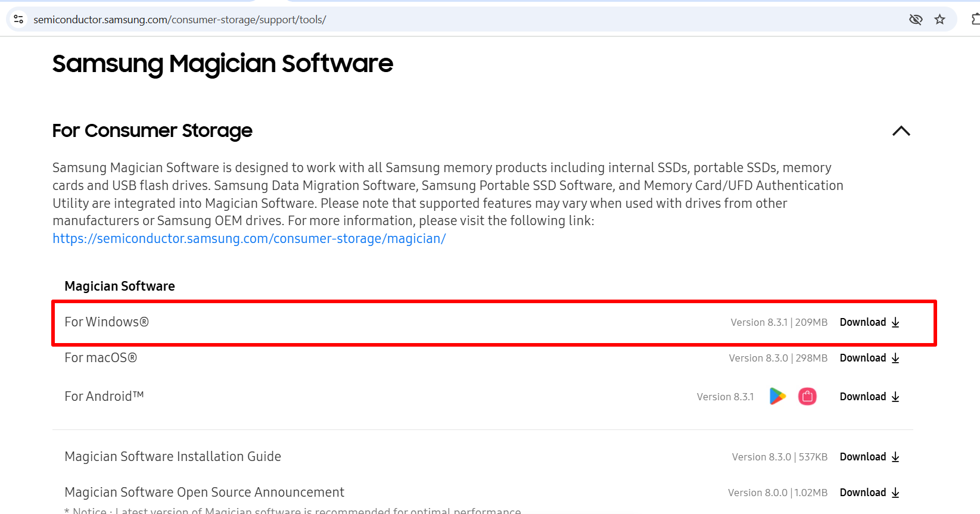This screenshot has width=980, height=514.
Task: Click the Magician Software subsection heading
Action: 120,286
